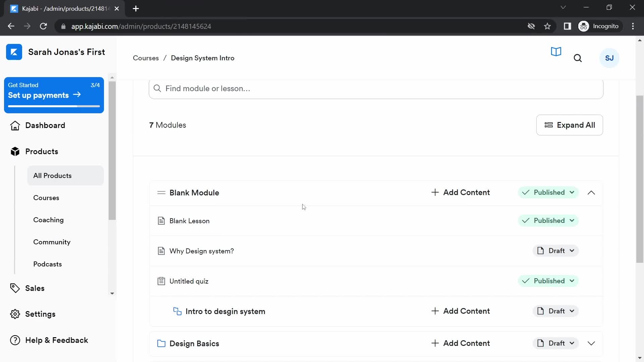Click the Settings navigation icon
The width and height of the screenshot is (644, 362).
15,314
